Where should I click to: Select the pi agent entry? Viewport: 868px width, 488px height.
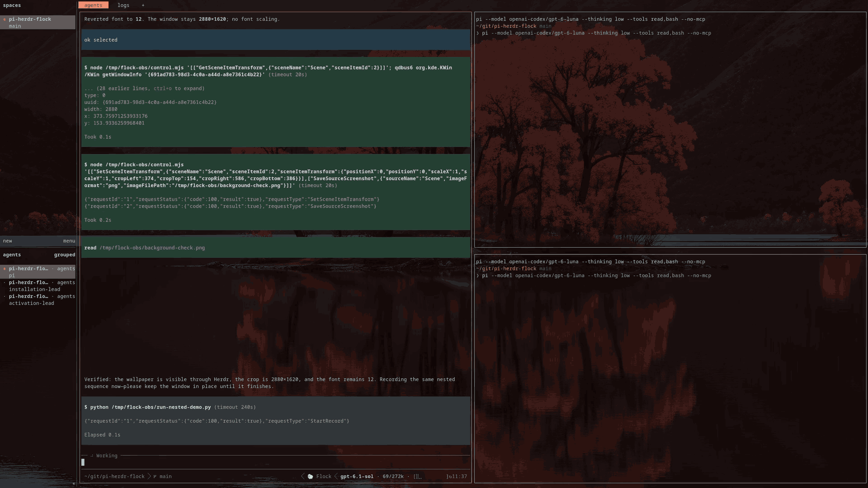tap(38, 272)
